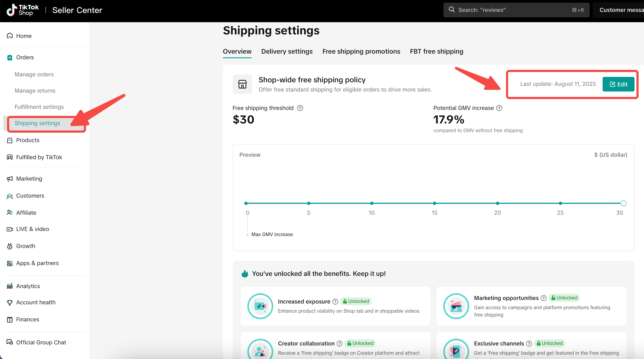Click help icon beside Increased exposure
644x359 pixels.
pos(335,302)
